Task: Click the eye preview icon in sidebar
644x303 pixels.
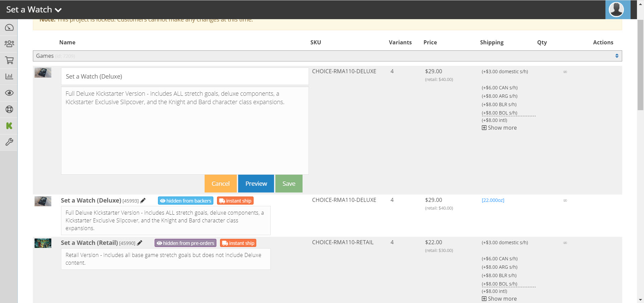Action: pos(9,93)
